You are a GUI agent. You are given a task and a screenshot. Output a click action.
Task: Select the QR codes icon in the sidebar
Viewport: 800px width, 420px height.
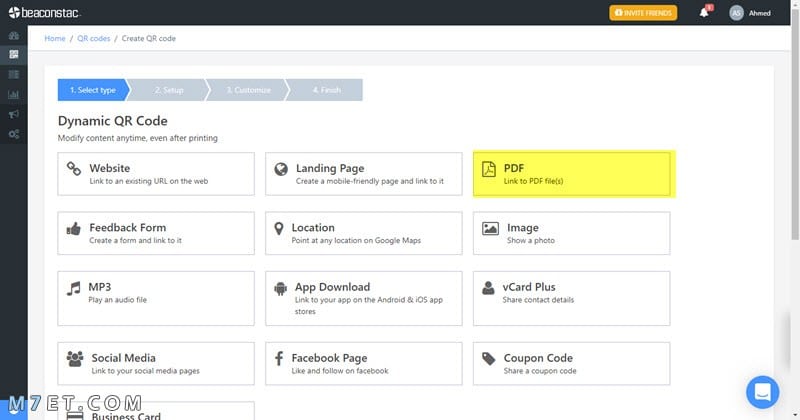[14, 54]
